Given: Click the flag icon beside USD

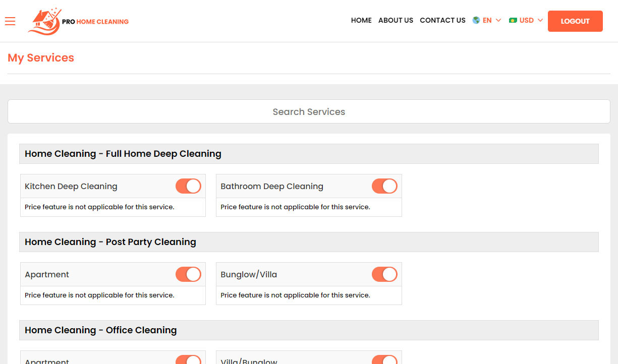Looking at the screenshot, I should [514, 20].
